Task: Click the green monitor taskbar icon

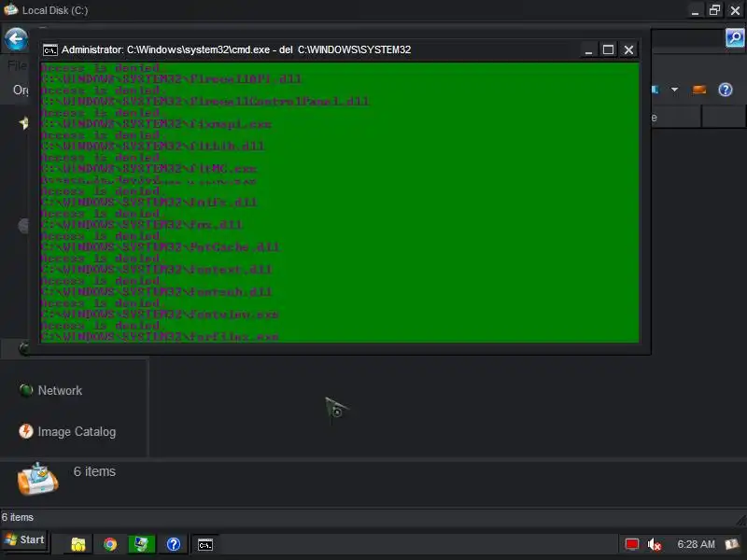Action: tap(142, 544)
